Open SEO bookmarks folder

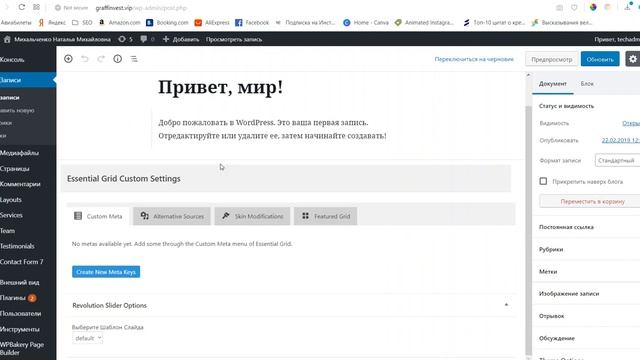coord(82,22)
